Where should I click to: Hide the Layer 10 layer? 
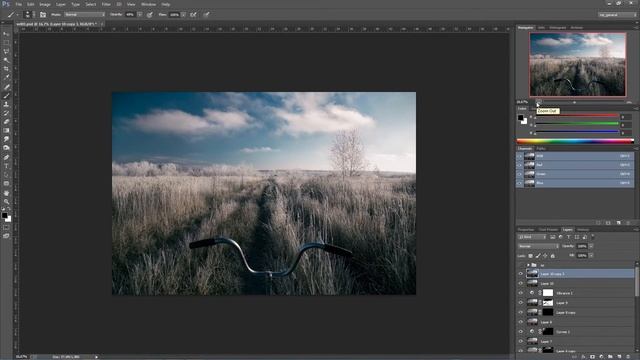click(520, 283)
